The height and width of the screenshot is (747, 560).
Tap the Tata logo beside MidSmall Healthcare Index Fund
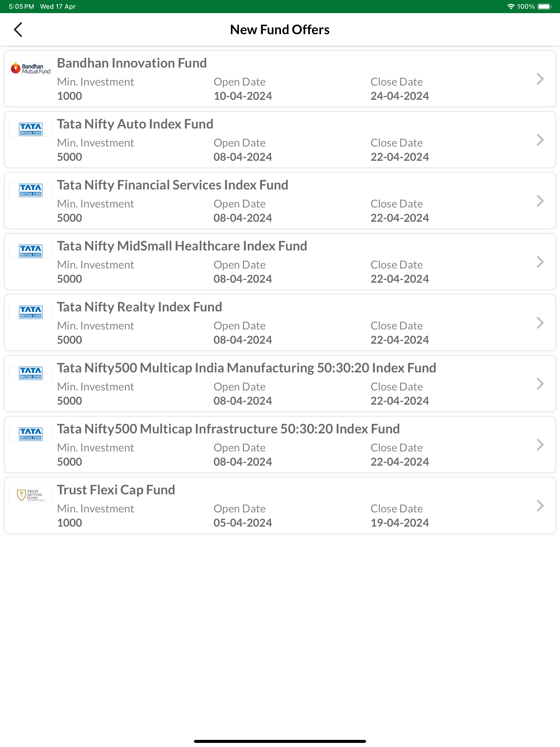(31, 251)
